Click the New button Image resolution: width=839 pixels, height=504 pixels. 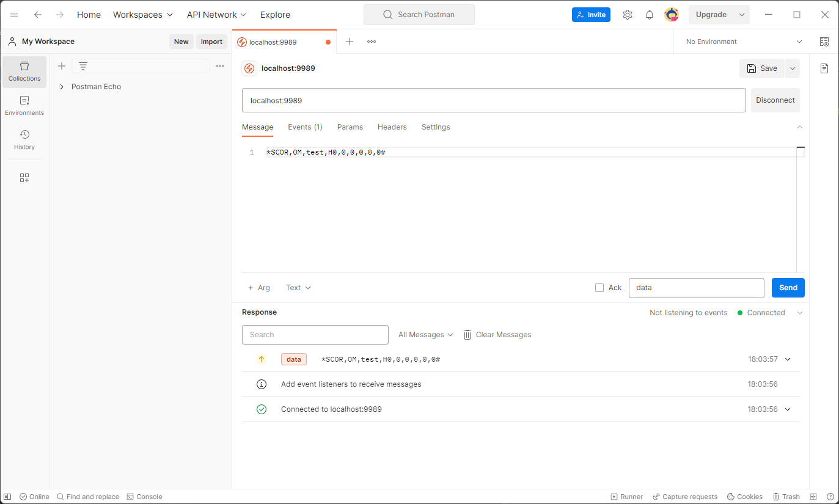(181, 42)
